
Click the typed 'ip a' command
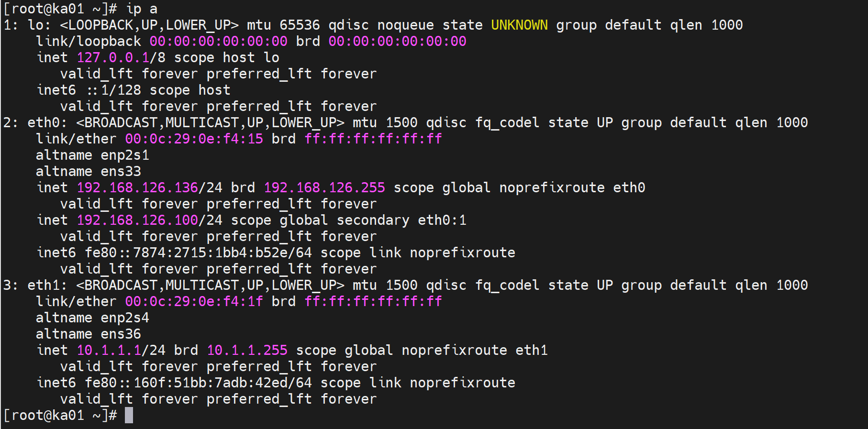142,9
